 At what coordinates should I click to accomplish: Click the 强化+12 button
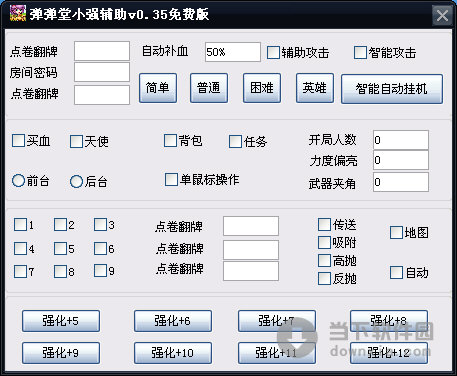click(x=389, y=353)
